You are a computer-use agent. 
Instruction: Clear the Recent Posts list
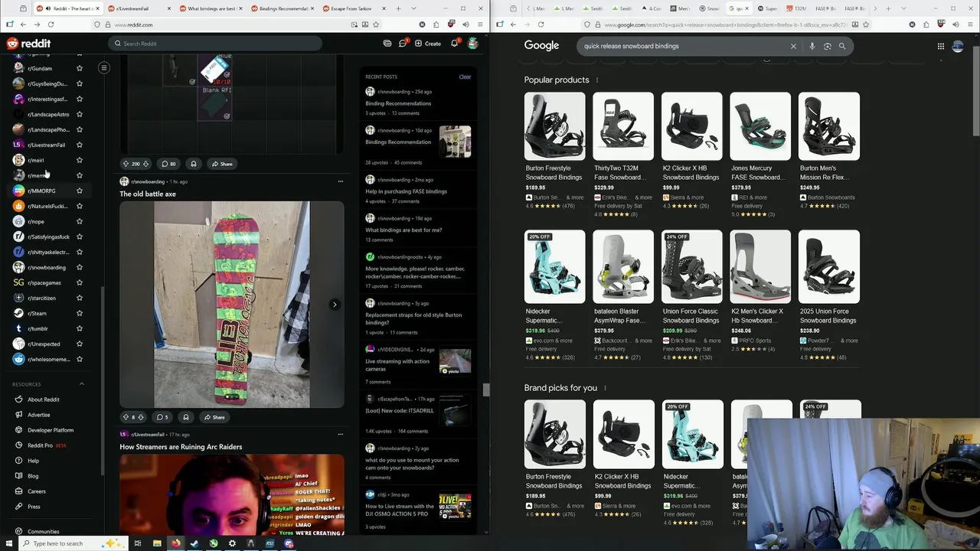(x=465, y=77)
